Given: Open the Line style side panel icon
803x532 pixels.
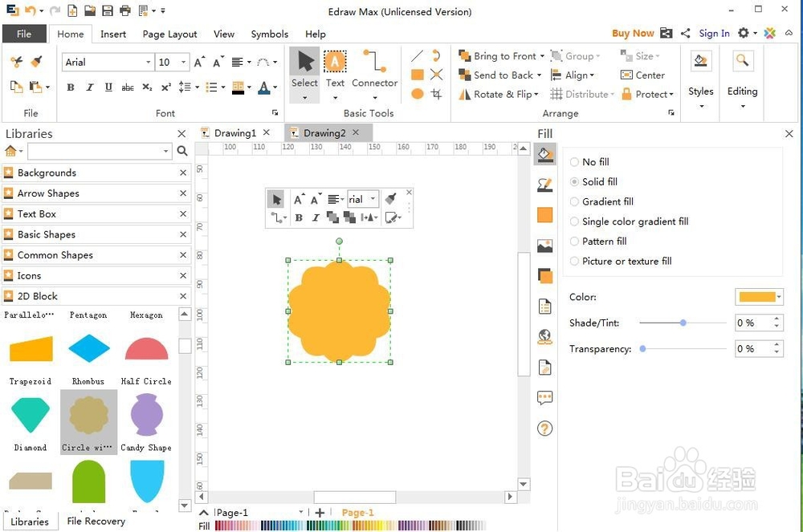Looking at the screenshot, I should coord(545,185).
